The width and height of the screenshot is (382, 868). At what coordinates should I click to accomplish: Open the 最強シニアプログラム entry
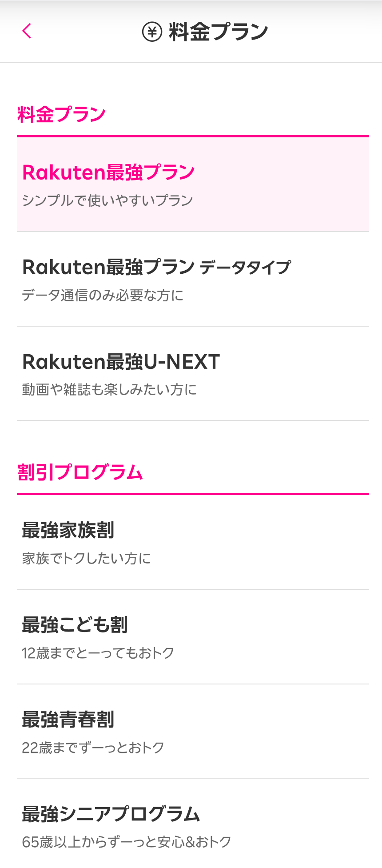coord(111,814)
